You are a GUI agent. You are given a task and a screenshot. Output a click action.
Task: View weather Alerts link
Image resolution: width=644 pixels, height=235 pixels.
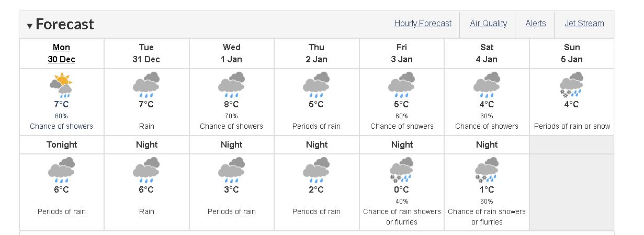click(x=535, y=24)
